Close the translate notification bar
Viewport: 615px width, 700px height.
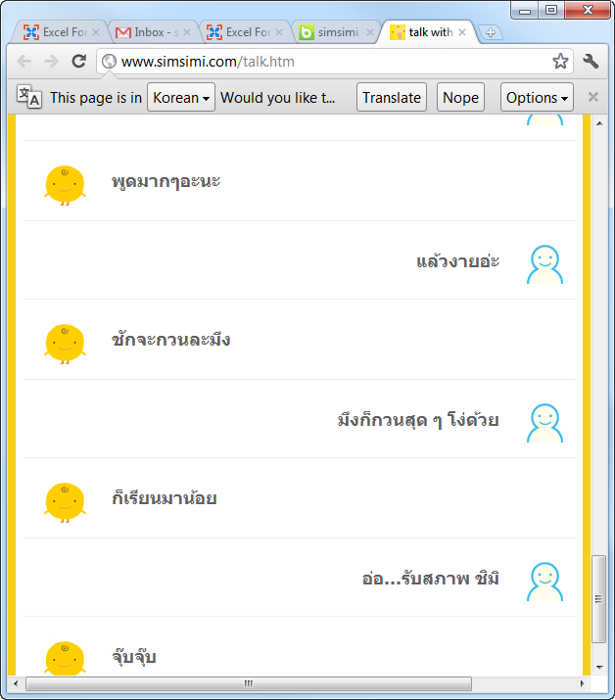[592, 97]
